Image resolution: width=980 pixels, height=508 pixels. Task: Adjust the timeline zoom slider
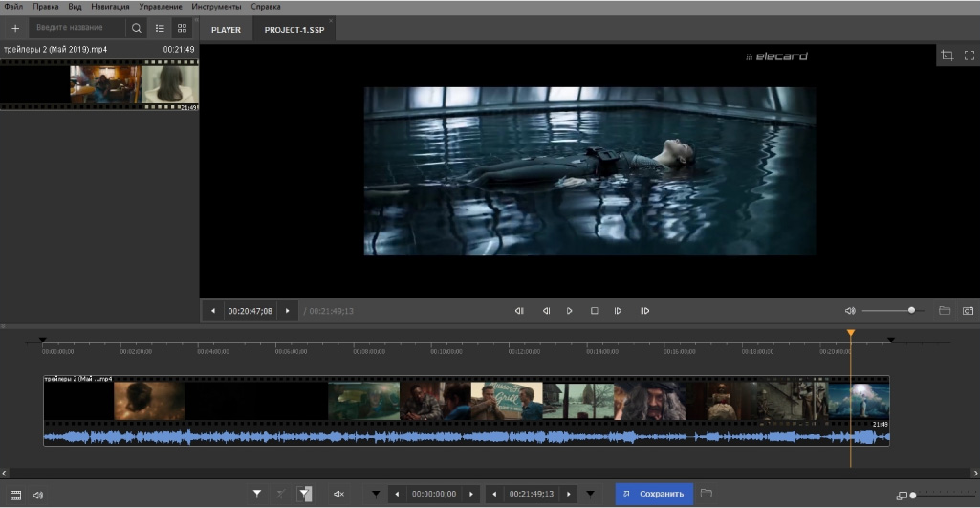941,495
